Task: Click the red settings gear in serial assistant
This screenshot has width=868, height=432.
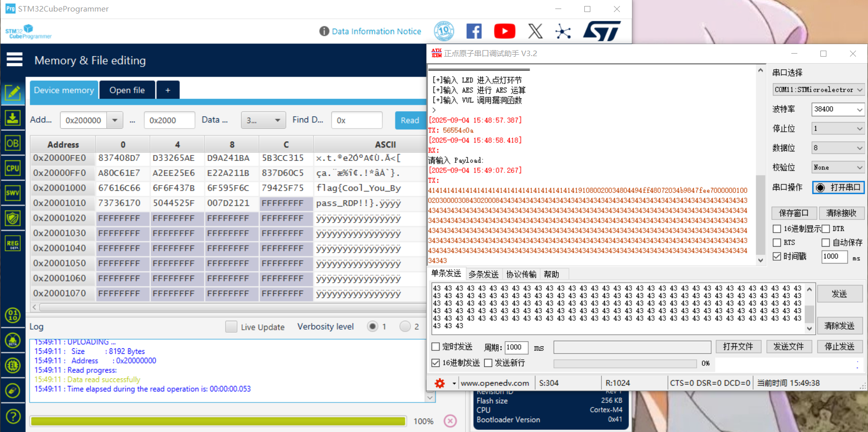Action: pyautogui.click(x=440, y=383)
